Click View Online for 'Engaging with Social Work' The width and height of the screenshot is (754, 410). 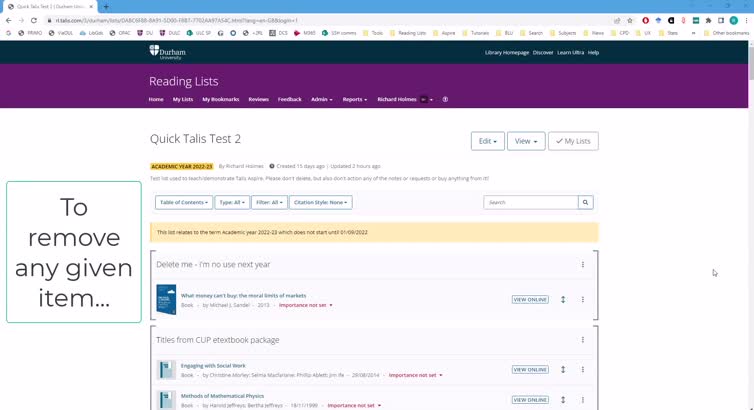pos(530,369)
